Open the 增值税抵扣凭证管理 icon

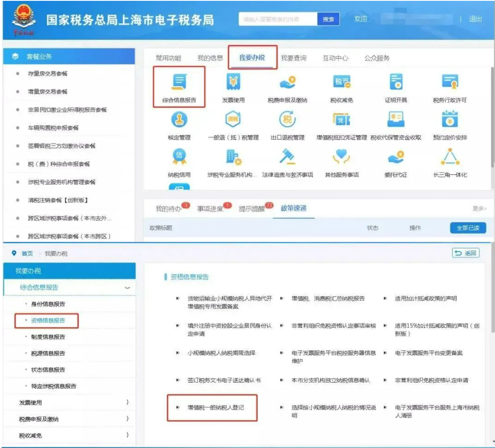(341, 119)
